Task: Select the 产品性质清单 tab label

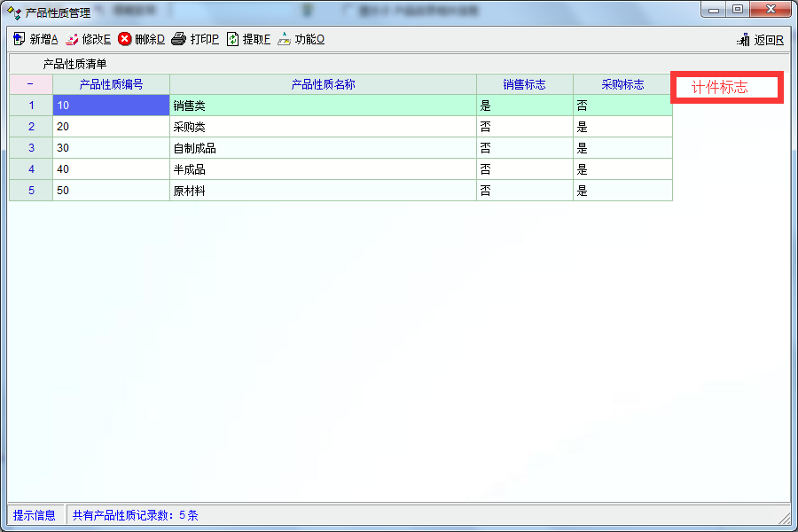Action: [x=74, y=64]
